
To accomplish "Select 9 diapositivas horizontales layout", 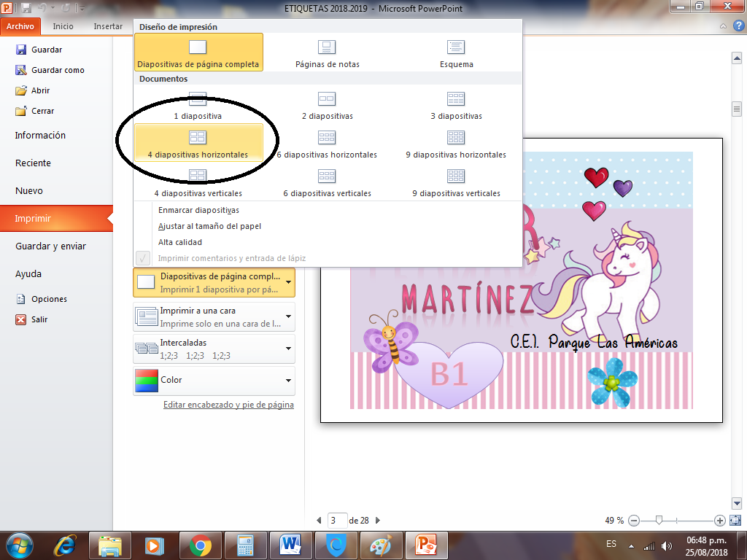I will pyautogui.click(x=457, y=143).
